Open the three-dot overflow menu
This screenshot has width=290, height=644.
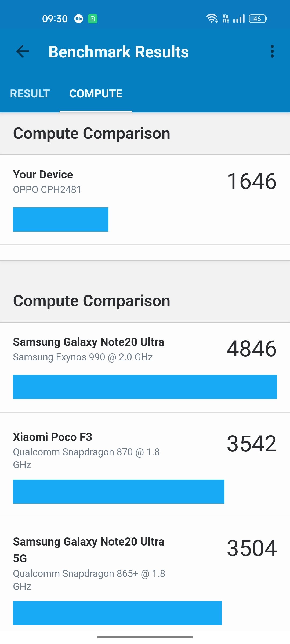tap(272, 51)
